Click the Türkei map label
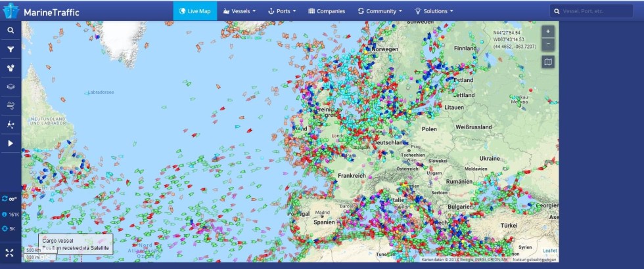 pyautogui.click(x=509, y=225)
